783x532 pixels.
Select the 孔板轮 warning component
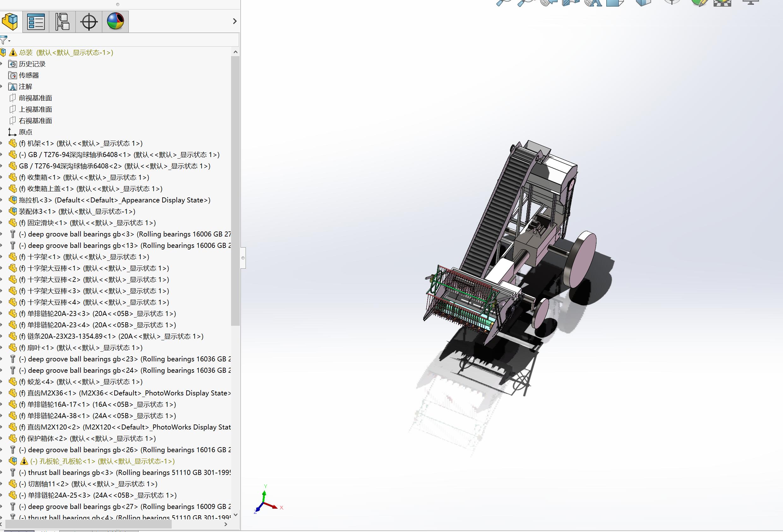pyautogui.click(x=102, y=461)
